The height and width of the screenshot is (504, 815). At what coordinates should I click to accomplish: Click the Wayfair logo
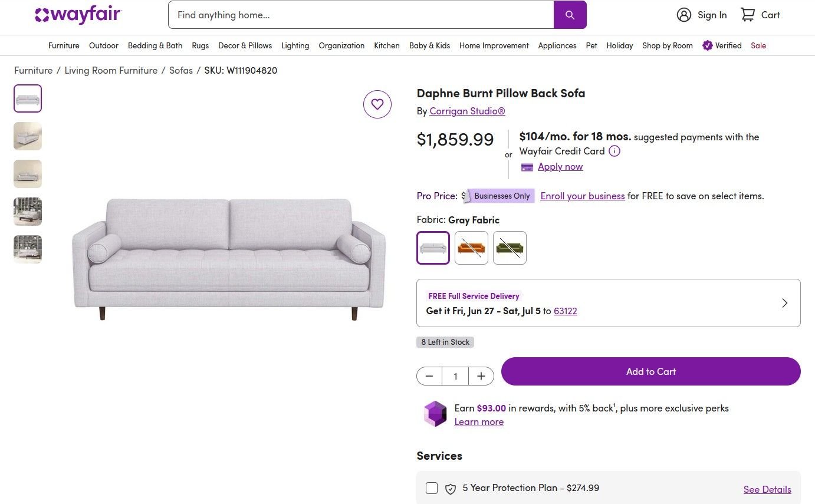78,15
